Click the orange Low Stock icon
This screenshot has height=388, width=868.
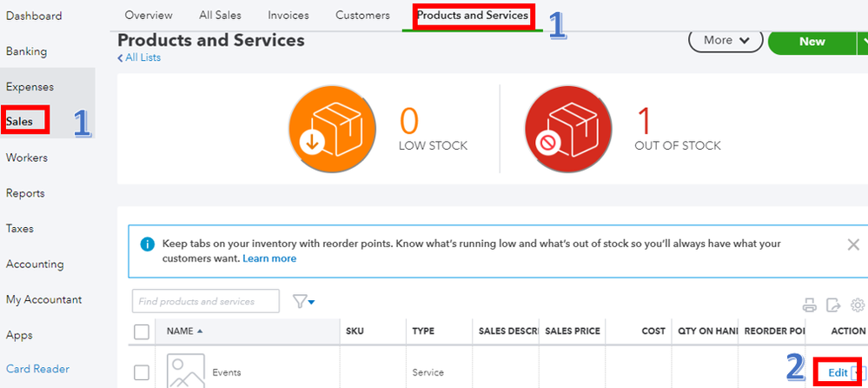(331, 133)
